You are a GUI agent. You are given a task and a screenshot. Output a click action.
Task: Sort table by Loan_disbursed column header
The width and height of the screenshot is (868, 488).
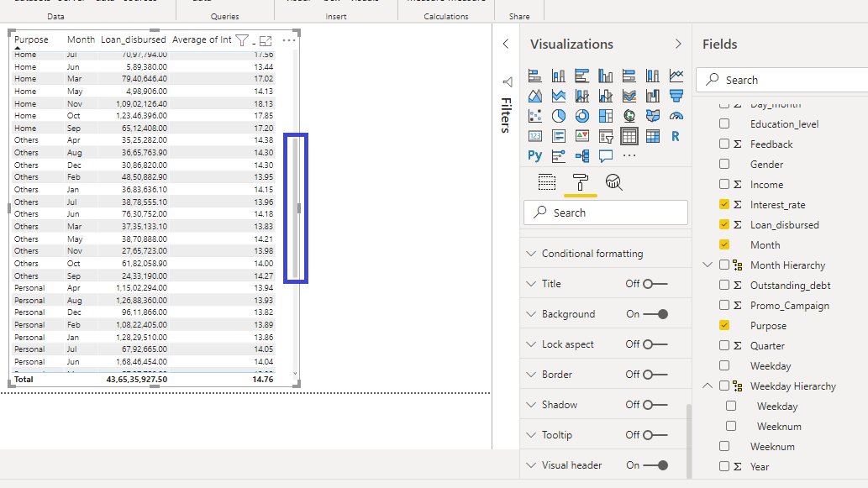(133, 40)
